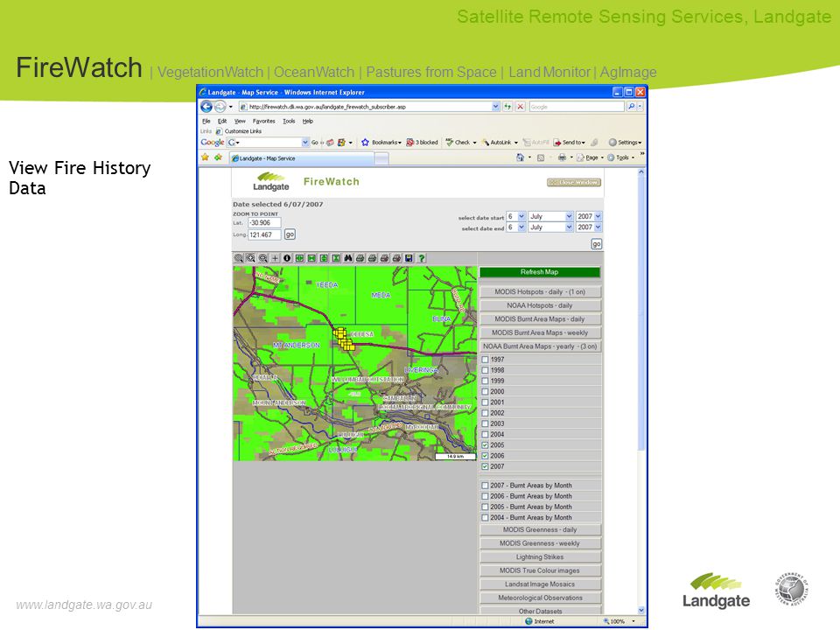Open the Favorites menu
The height and width of the screenshot is (630, 840).
(x=263, y=121)
